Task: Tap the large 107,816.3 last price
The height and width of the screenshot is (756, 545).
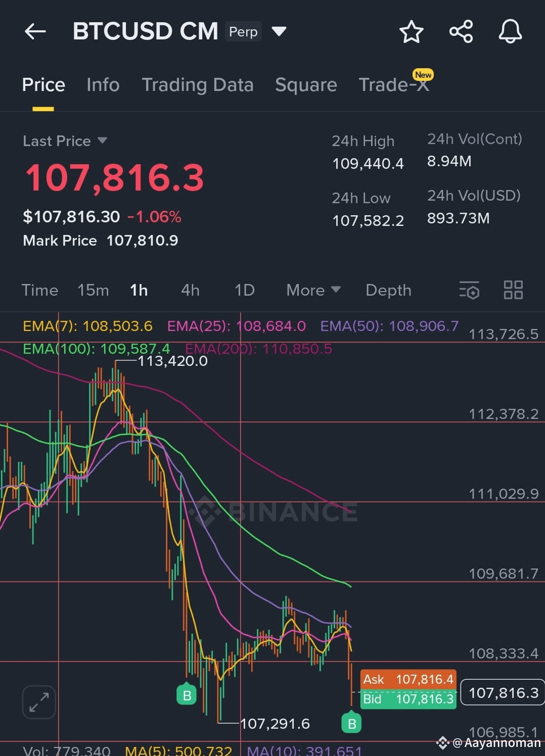Action: (114, 178)
